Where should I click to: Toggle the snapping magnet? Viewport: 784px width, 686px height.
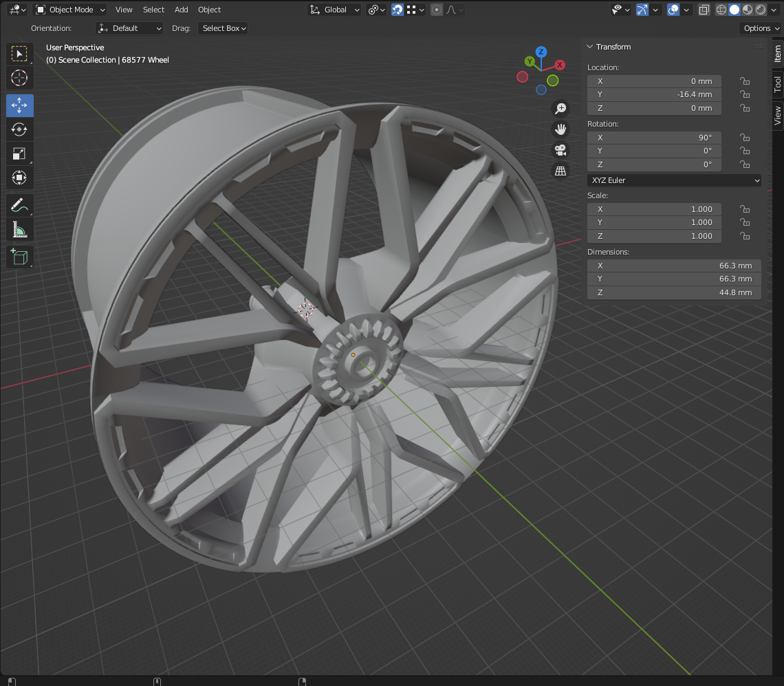[x=398, y=10]
